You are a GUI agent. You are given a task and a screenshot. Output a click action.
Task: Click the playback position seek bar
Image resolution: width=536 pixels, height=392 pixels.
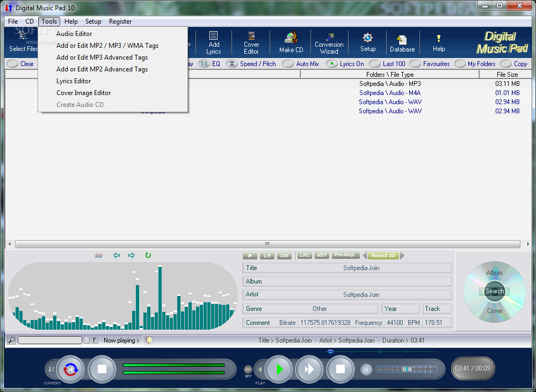click(379, 351)
